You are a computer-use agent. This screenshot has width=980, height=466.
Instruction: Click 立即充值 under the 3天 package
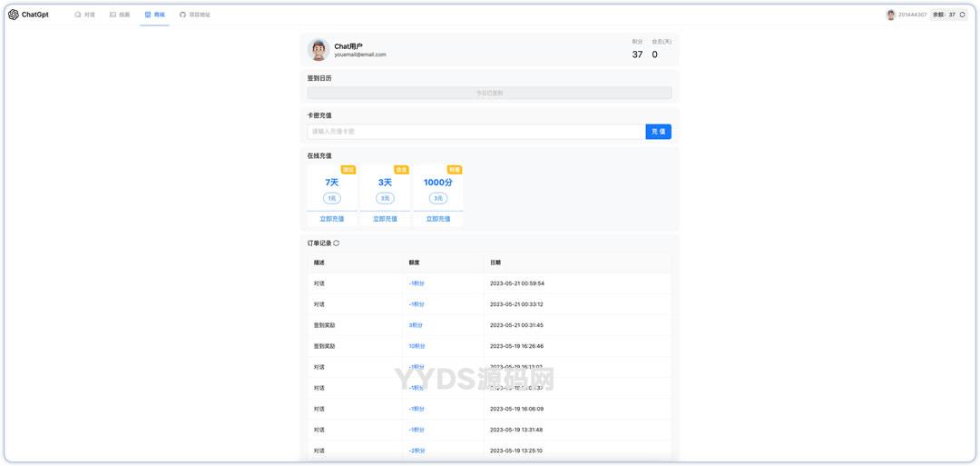pyautogui.click(x=385, y=219)
